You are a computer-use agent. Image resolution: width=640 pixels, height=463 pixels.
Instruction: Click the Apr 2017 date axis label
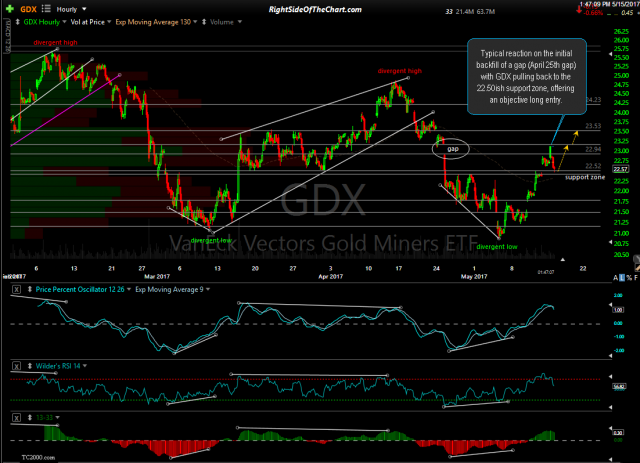click(x=331, y=276)
